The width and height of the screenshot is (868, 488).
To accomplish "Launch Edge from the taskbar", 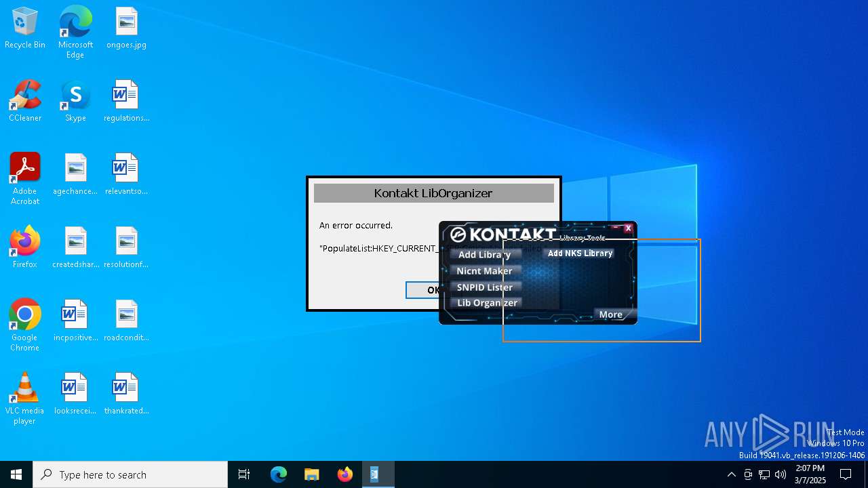I will click(x=279, y=474).
